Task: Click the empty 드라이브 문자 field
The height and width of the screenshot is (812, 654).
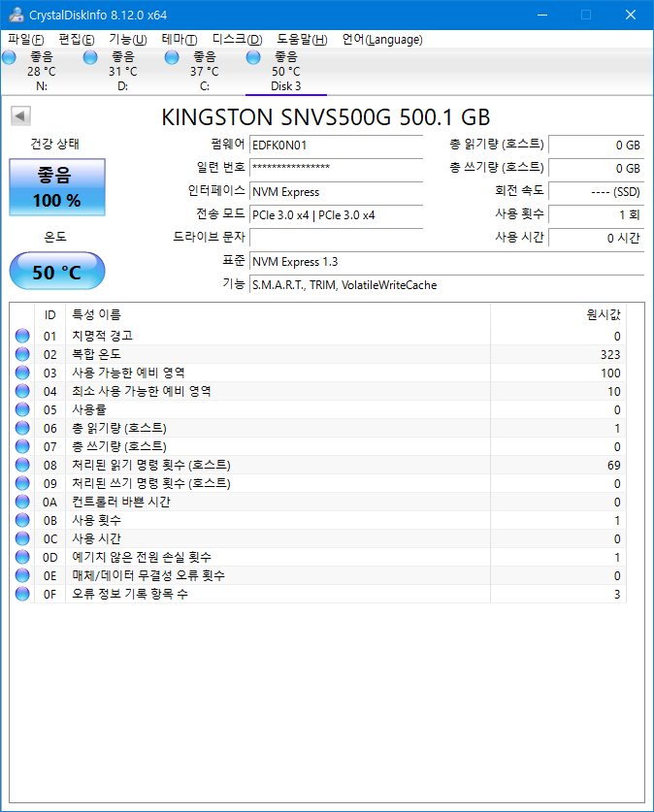Action: click(336, 238)
